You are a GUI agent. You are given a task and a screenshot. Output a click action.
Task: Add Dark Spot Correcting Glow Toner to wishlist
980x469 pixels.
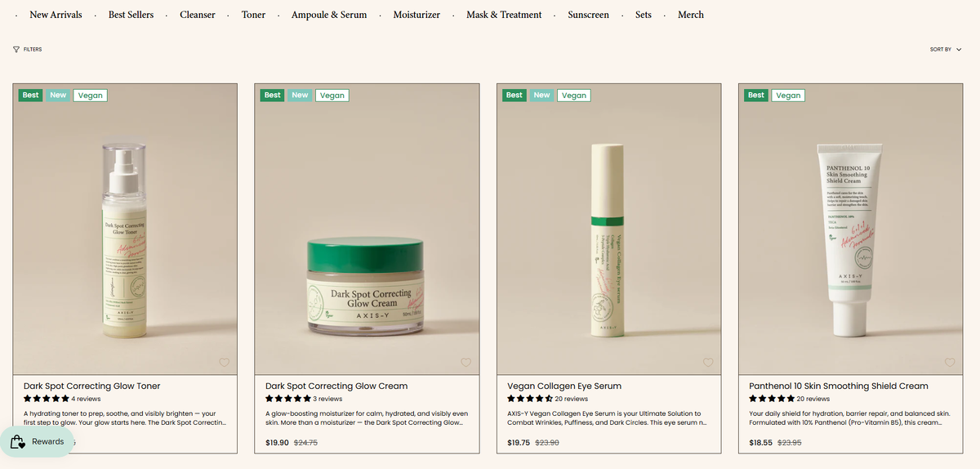(x=225, y=363)
